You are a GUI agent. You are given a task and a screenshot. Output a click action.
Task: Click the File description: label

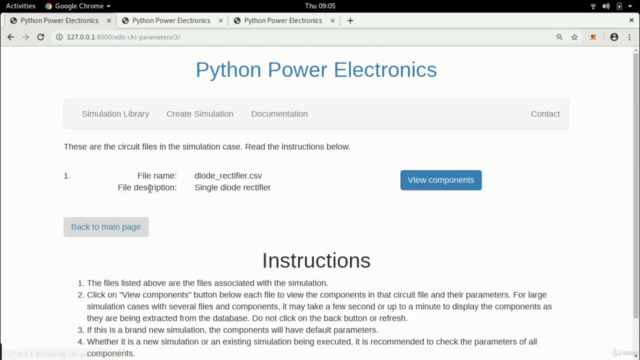(x=147, y=187)
